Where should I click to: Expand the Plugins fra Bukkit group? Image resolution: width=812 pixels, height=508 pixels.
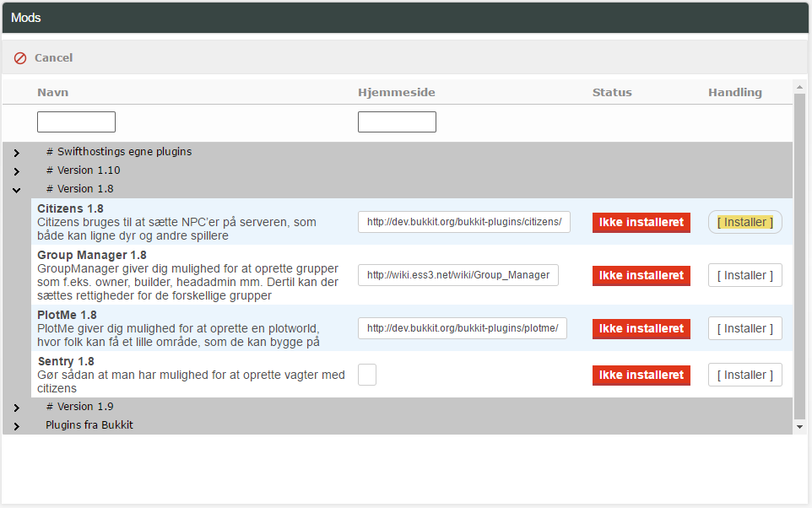[x=17, y=427]
